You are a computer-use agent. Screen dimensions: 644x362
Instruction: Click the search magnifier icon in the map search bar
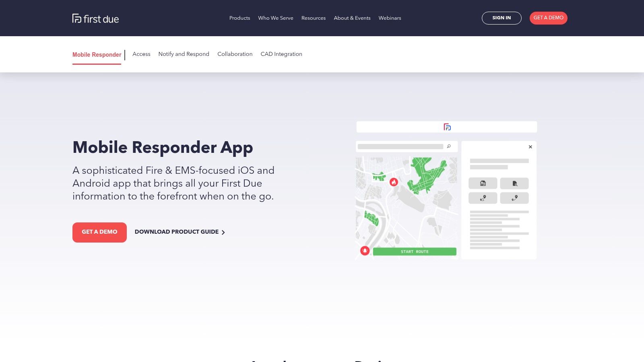448,146
